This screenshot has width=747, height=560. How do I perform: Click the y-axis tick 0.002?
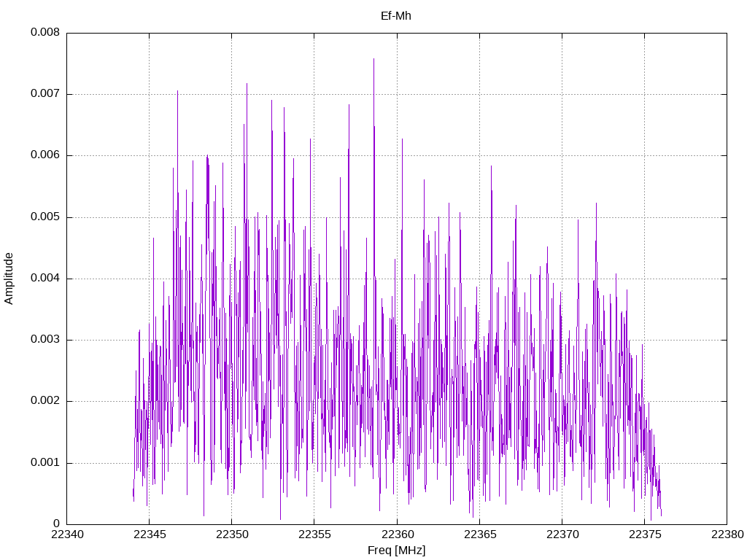(45, 401)
